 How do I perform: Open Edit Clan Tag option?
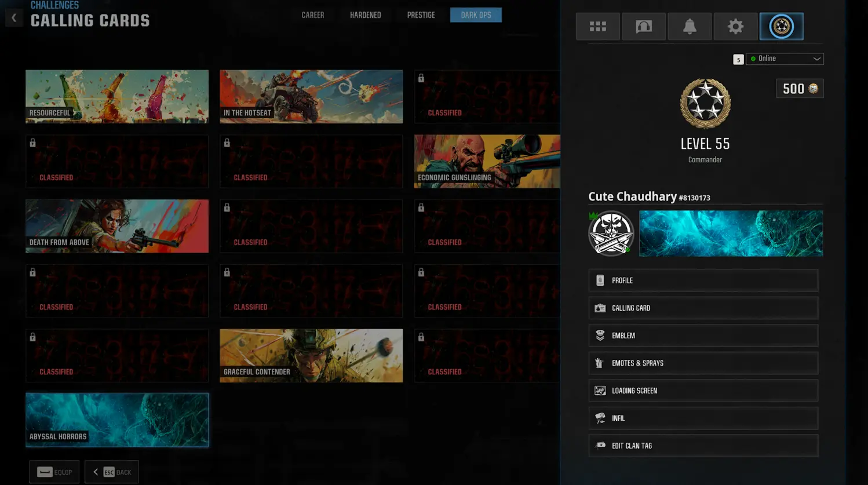click(x=703, y=446)
